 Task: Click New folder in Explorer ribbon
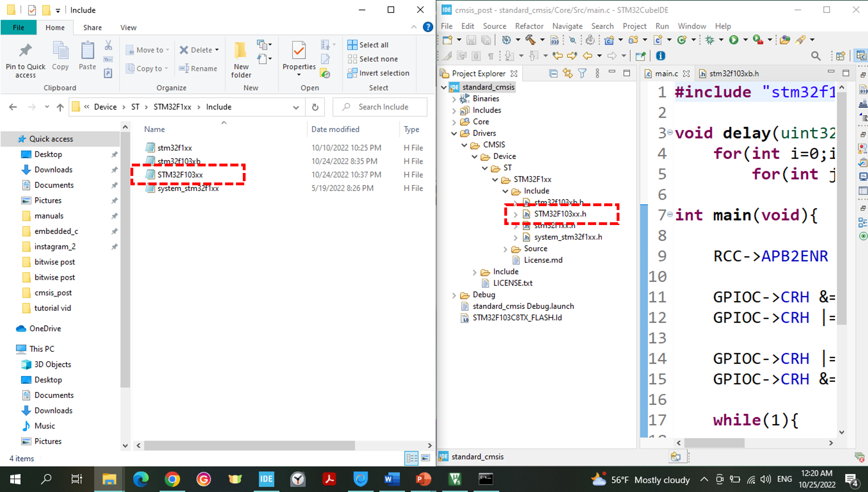click(241, 60)
